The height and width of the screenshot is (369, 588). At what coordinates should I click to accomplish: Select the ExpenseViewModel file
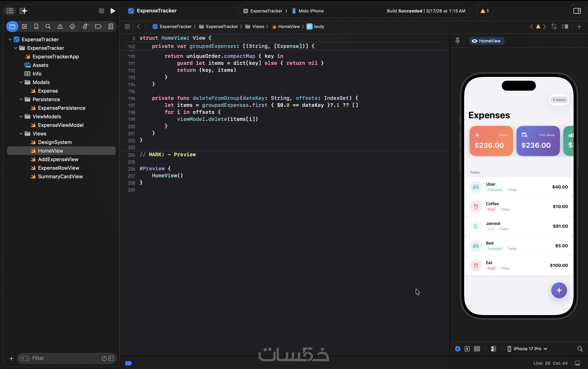pyautogui.click(x=60, y=125)
